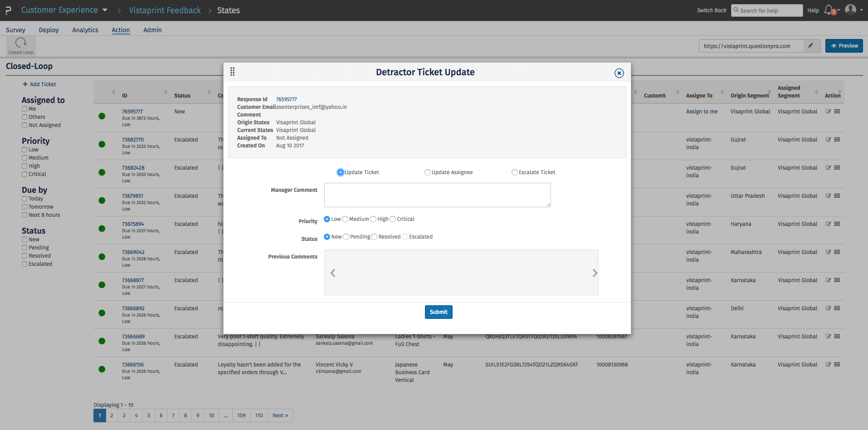Click the drag handle on the dialog header
Image resolution: width=868 pixels, height=430 pixels.
coord(232,72)
